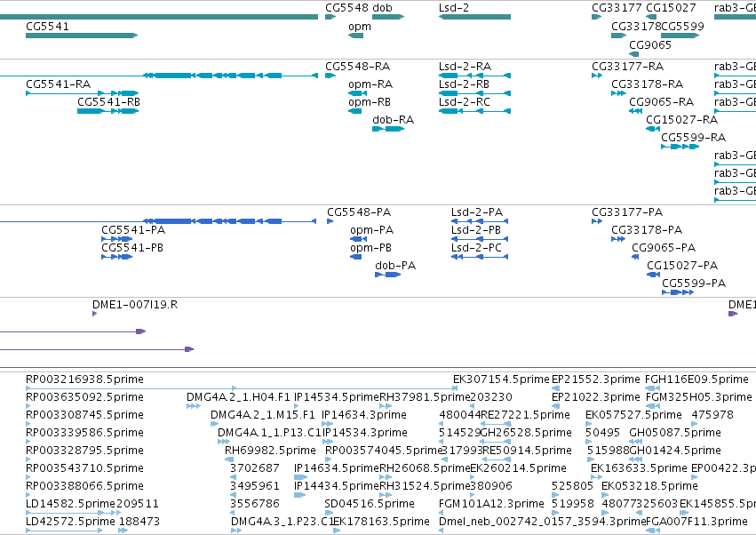This screenshot has height=535, width=756.
Task: Click the CG5548 gene label
Action: tap(347, 8)
